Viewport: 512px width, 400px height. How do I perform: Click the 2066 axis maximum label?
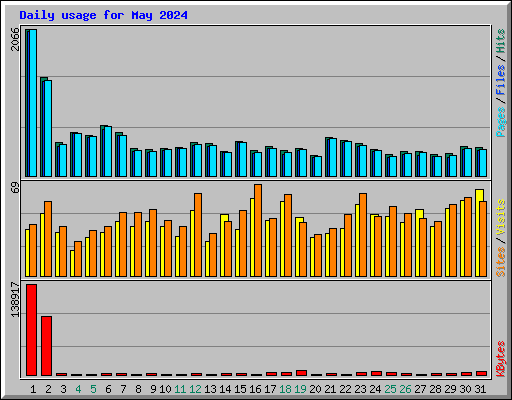15,39
